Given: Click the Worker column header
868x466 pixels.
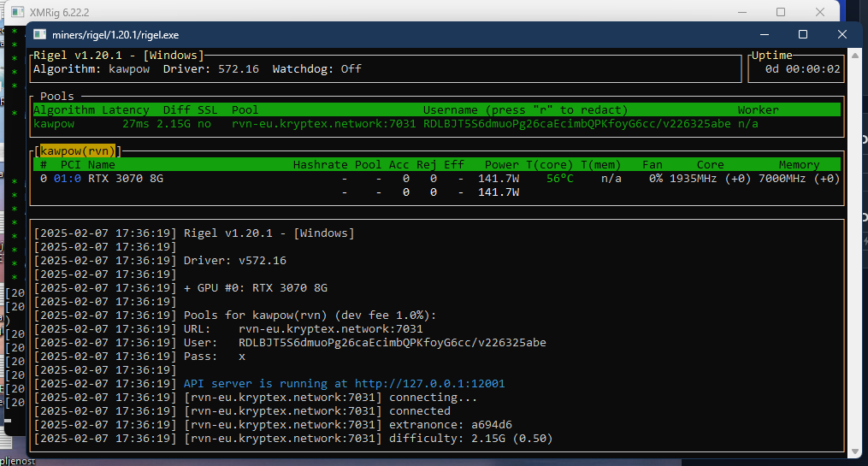Looking at the screenshot, I should tap(758, 110).
